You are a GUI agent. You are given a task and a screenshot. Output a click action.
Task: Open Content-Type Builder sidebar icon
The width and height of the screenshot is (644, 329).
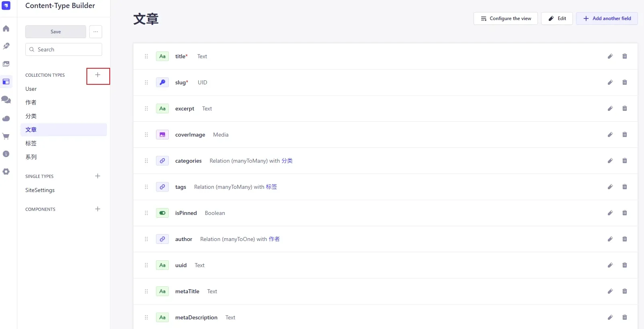[6, 82]
